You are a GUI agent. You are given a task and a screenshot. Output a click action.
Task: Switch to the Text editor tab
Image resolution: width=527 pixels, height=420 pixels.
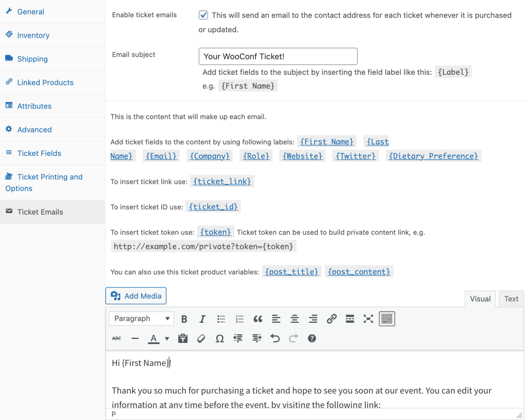511,299
